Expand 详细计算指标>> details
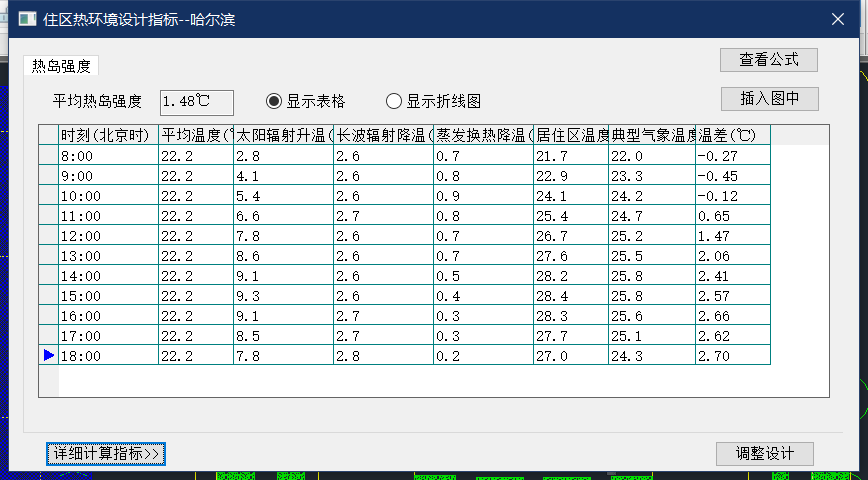 click(106, 453)
